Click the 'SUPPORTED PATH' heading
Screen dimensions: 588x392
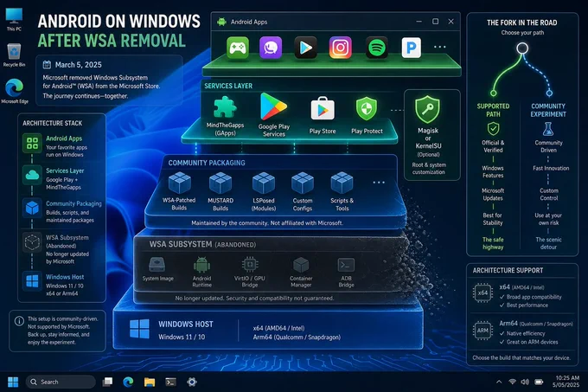[493, 110]
